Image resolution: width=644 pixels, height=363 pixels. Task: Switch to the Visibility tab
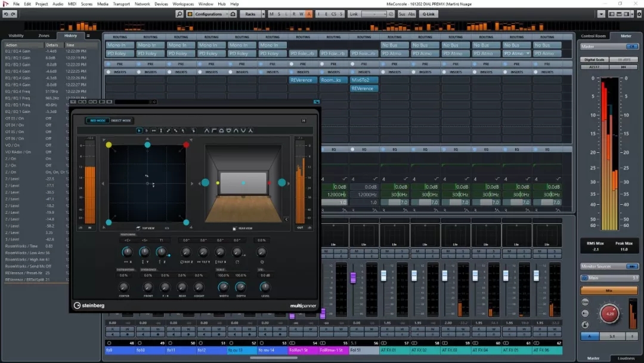pos(16,36)
